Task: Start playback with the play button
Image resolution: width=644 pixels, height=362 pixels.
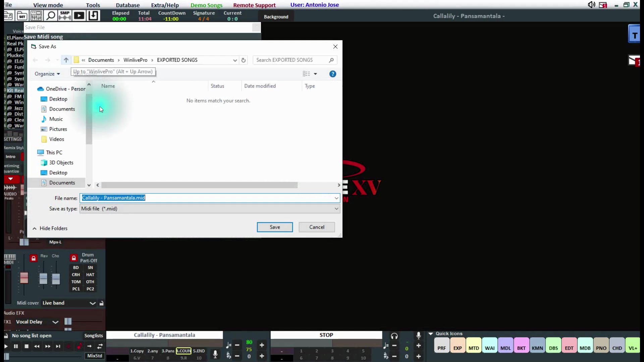Action: pyautogui.click(x=6, y=347)
